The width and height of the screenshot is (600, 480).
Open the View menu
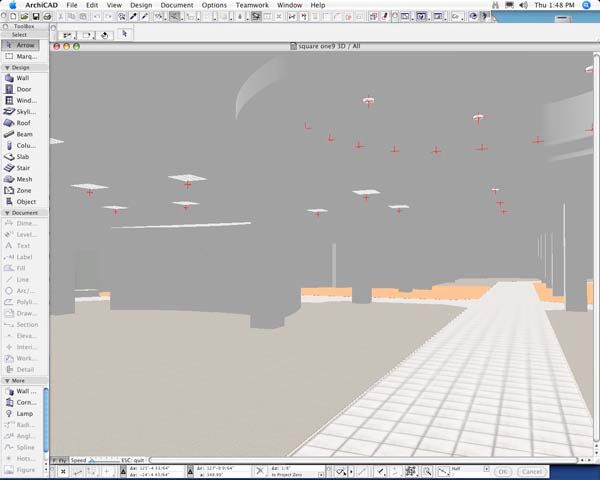click(x=114, y=5)
